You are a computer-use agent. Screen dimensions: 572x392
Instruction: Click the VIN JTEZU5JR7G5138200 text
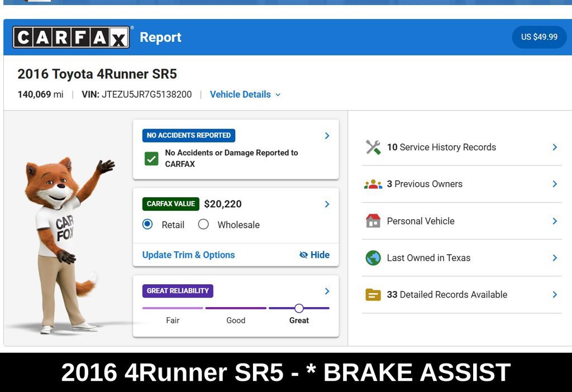137,94
